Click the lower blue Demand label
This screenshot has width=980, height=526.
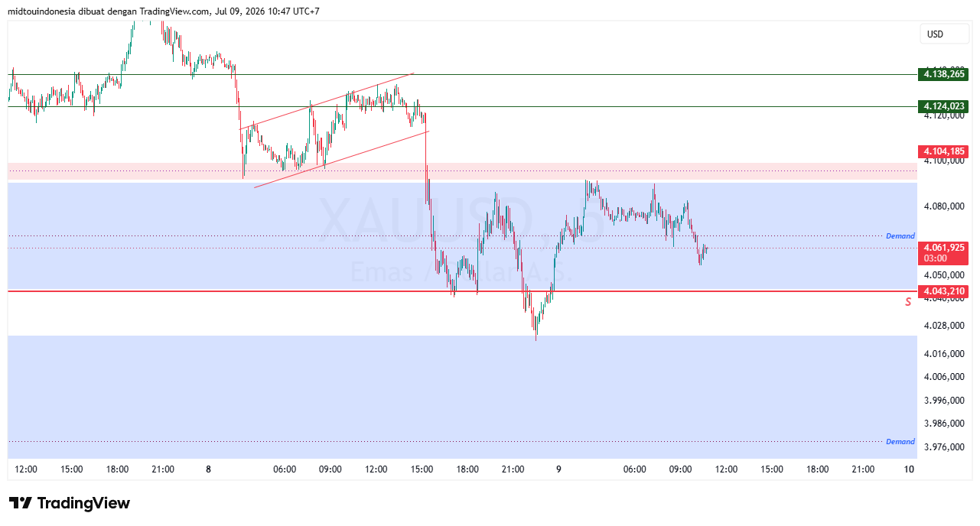point(900,442)
